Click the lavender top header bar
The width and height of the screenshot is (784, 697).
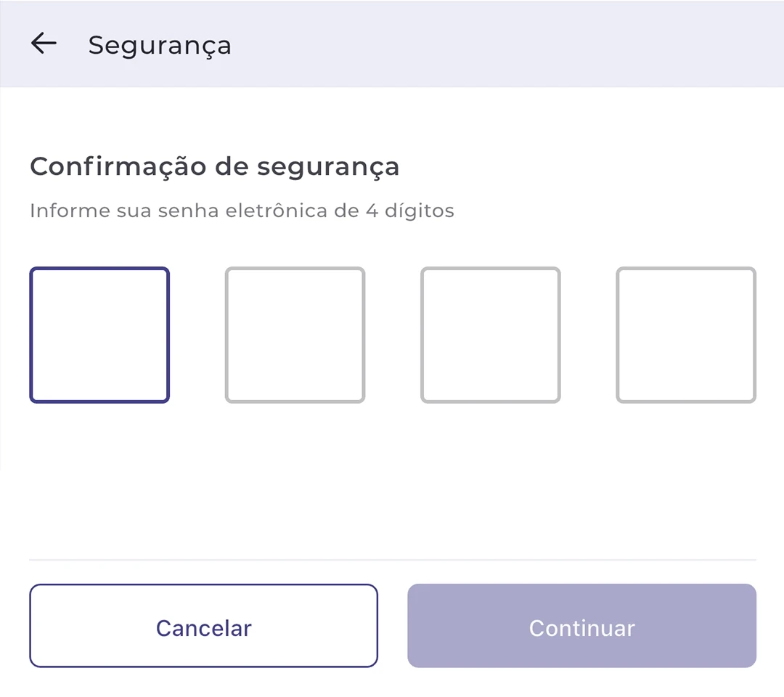(x=392, y=44)
